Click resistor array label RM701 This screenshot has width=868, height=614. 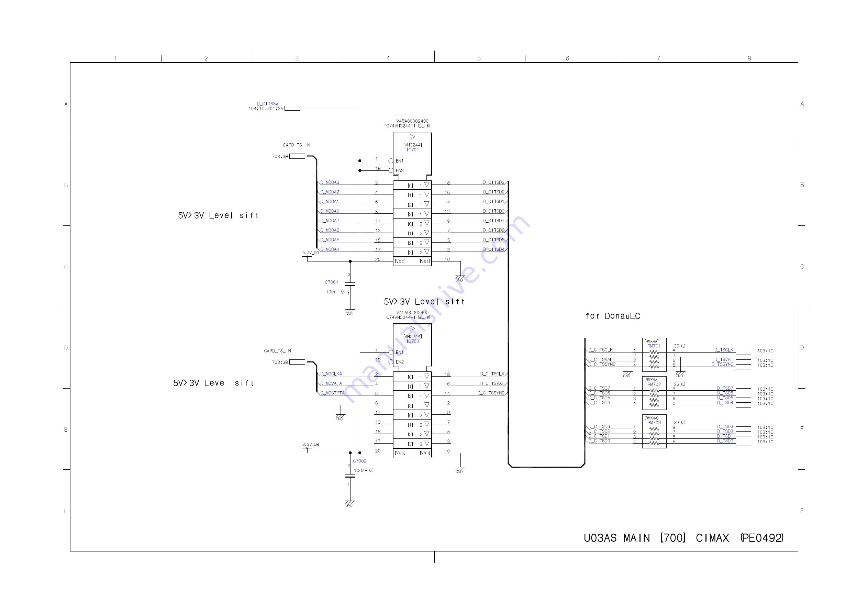[654, 346]
